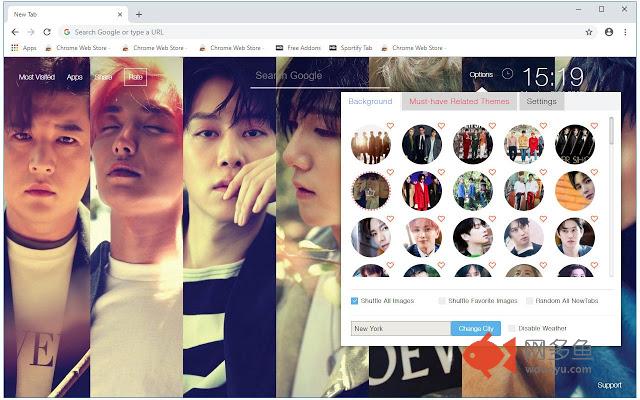This screenshot has height=400, width=640.
Task: Open a new tab with the plus button
Action: pos(139,14)
